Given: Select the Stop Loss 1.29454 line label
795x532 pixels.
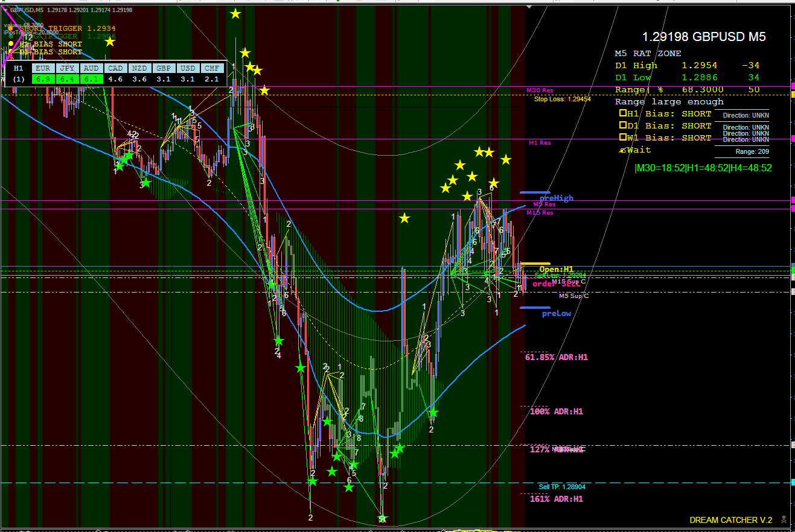Looking at the screenshot, I should 562,99.
